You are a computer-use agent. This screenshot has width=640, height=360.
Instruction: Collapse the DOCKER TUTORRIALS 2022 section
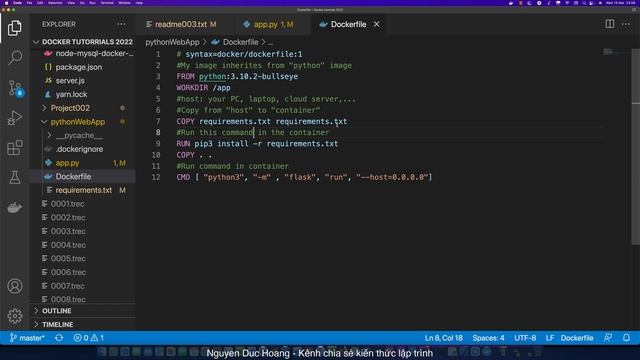(83, 42)
